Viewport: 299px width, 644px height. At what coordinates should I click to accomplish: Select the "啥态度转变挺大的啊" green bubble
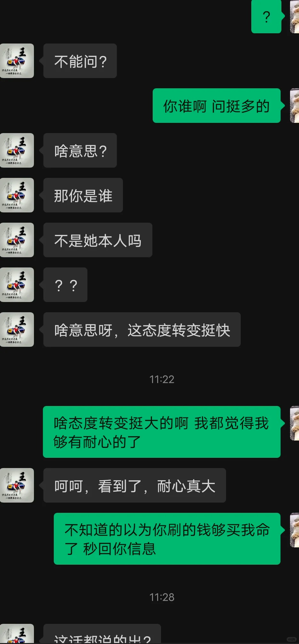[162, 432]
